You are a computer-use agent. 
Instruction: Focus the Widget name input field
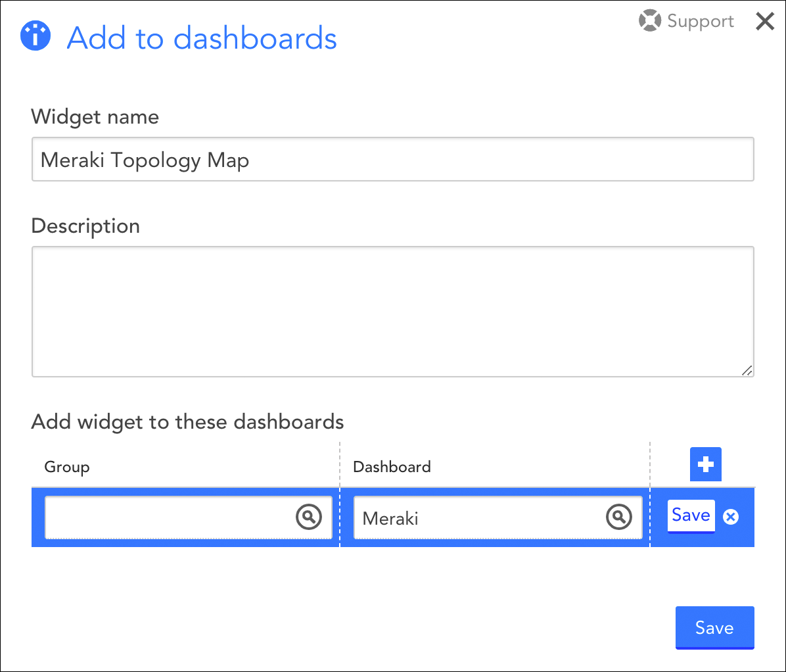pyautogui.click(x=392, y=160)
